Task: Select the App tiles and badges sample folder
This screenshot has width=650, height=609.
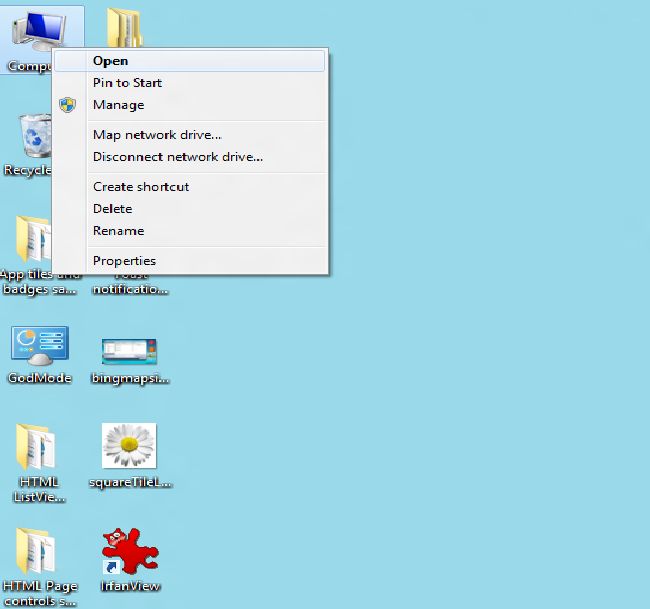Action: 34,240
